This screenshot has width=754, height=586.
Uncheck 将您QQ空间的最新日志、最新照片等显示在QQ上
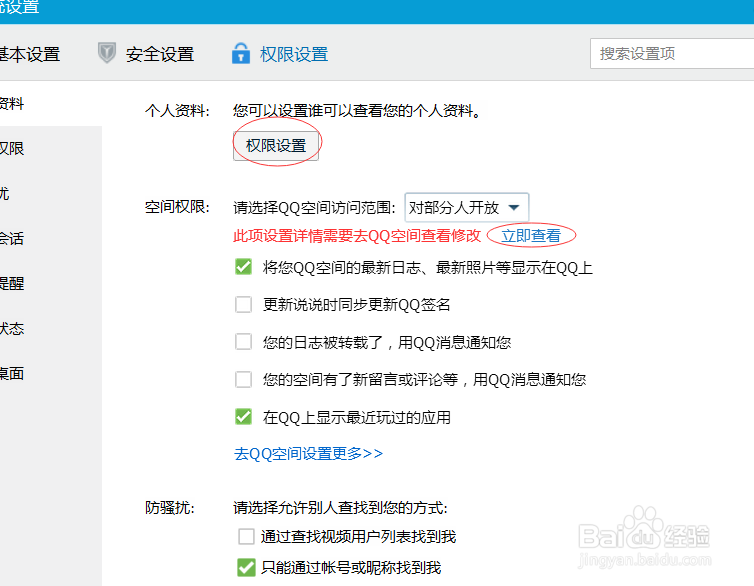[244, 267]
